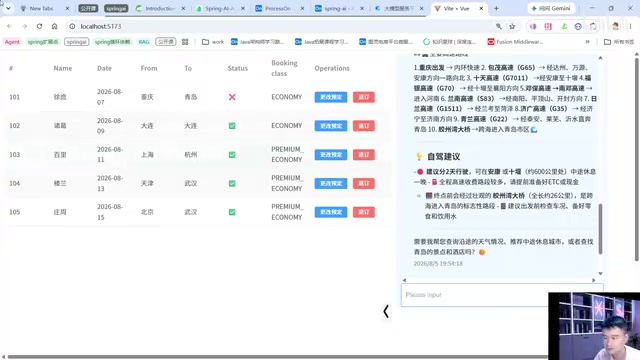
Task: Click the presenter webcam thumbnail
Action: [x=594, y=326]
